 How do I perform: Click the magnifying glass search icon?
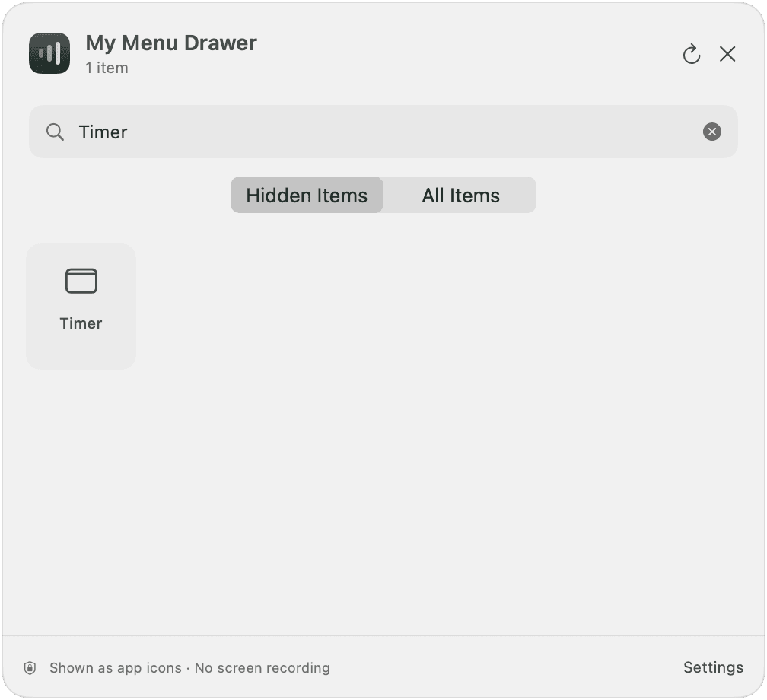click(x=55, y=132)
